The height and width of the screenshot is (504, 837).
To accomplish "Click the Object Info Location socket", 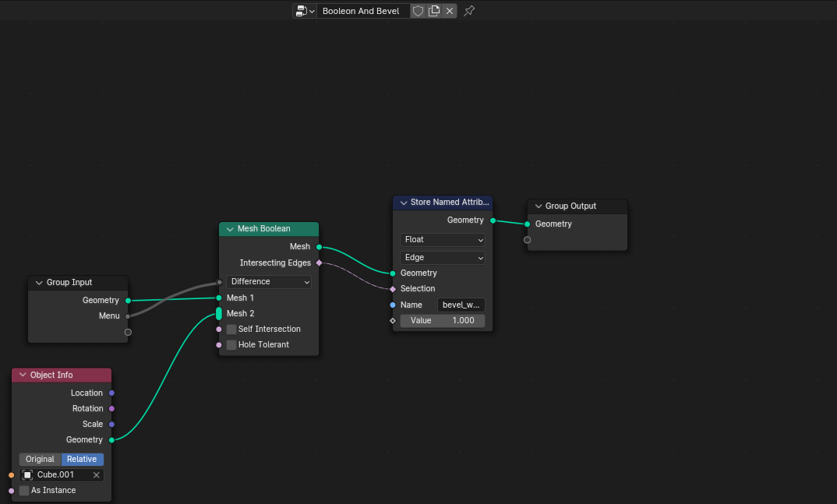I will click(111, 393).
